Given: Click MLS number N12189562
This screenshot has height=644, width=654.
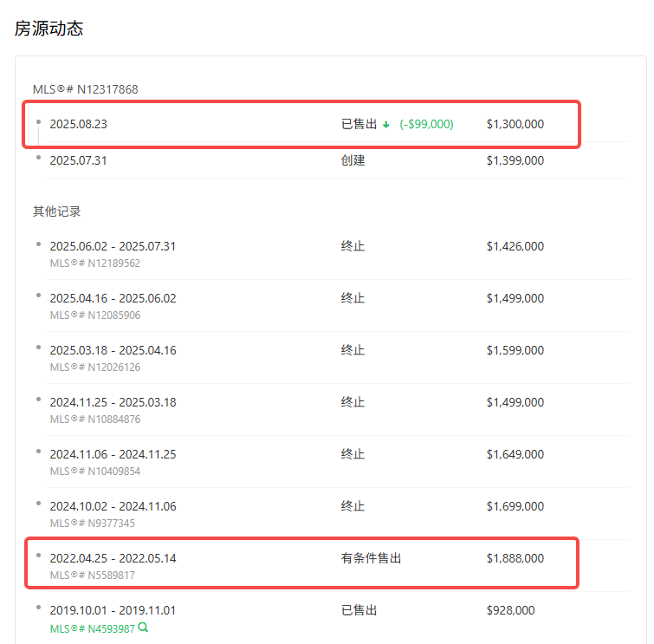Looking at the screenshot, I should coord(94,263).
